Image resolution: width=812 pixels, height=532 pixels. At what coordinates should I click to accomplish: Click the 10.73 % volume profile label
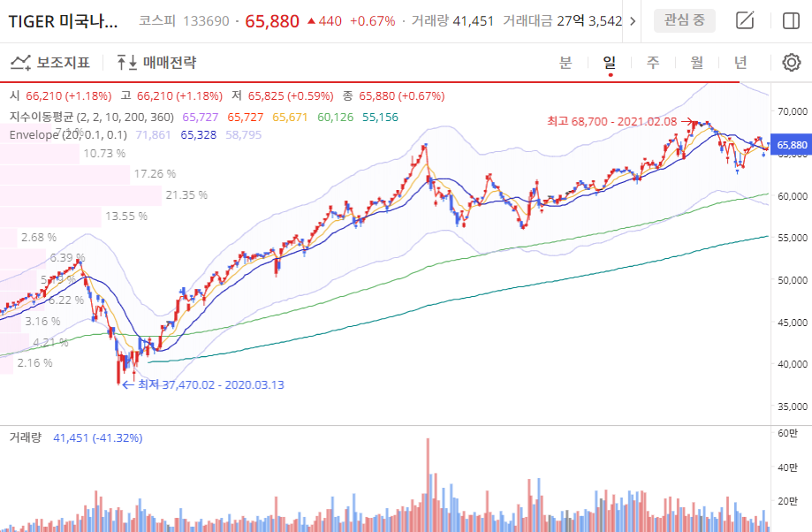(104, 154)
